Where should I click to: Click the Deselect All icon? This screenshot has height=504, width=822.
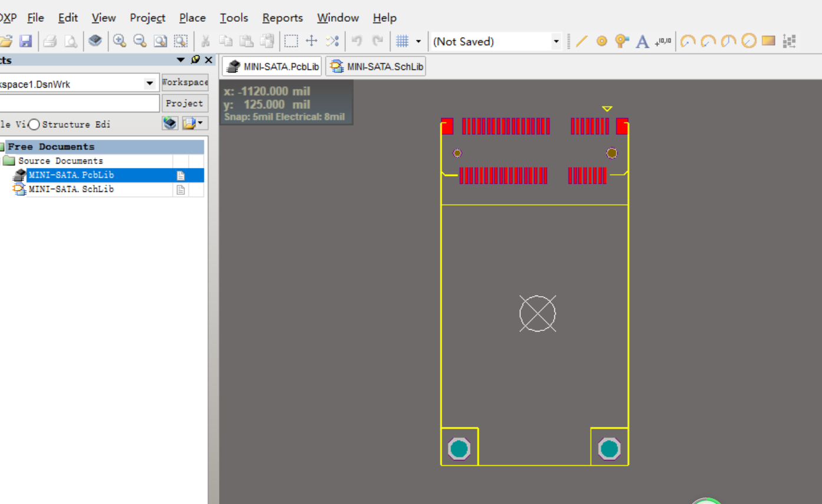click(x=332, y=41)
